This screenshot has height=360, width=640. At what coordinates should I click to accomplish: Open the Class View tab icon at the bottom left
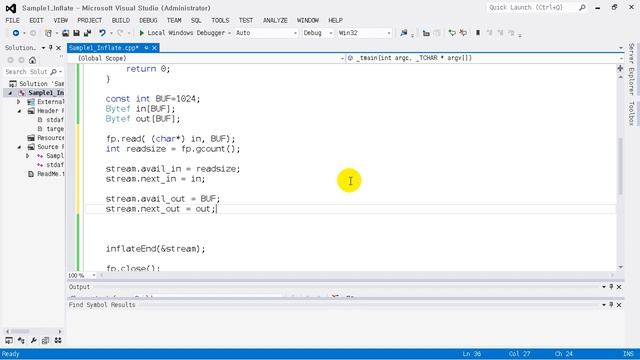(21, 340)
